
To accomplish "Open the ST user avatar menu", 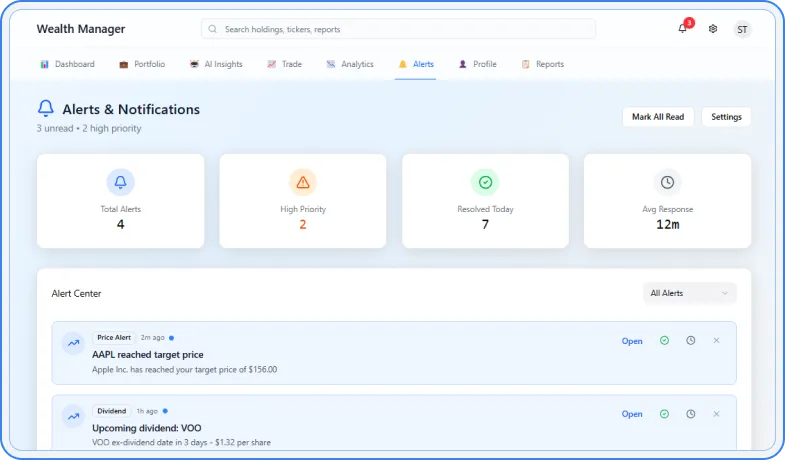I will pyautogui.click(x=742, y=30).
